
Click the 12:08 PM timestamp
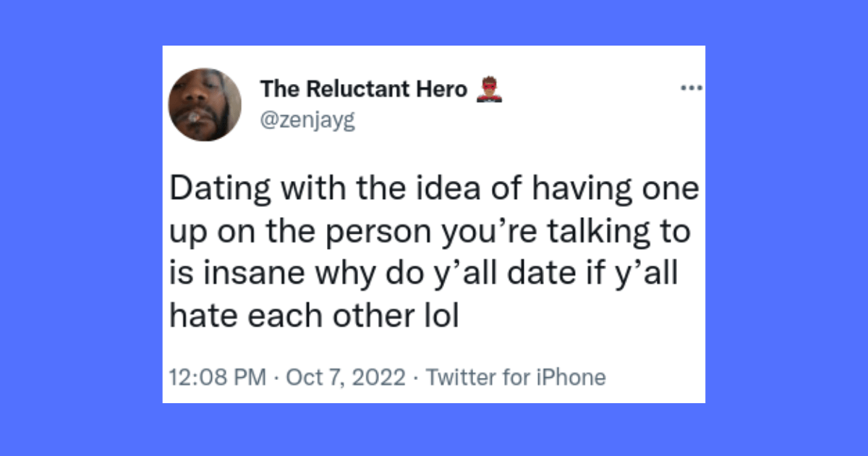[x=217, y=377]
